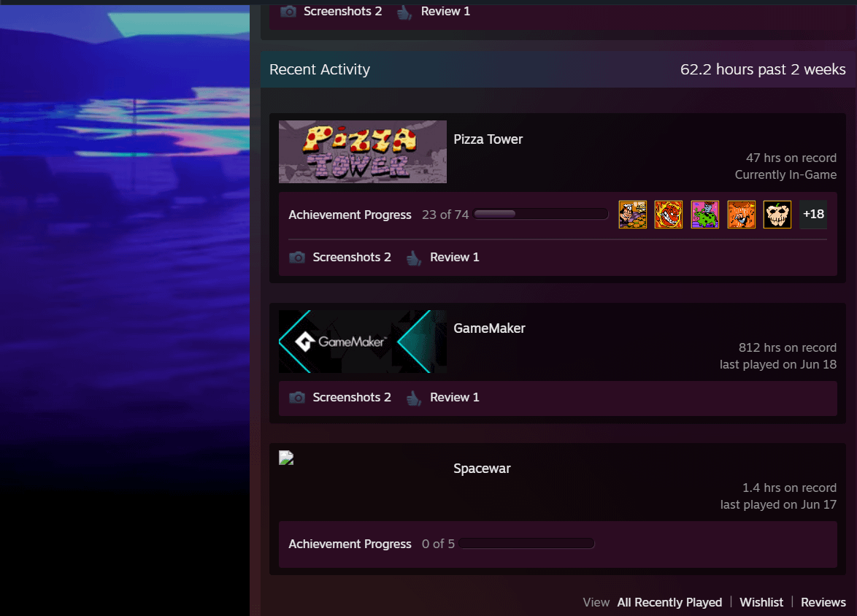Open the +18 more achievements box
The height and width of the screenshot is (616, 857).
(x=813, y=215)
